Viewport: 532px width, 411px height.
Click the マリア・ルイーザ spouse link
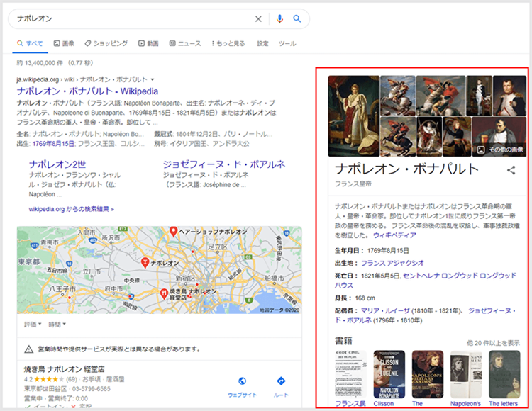pyautogui.click(x=385, y=310)
